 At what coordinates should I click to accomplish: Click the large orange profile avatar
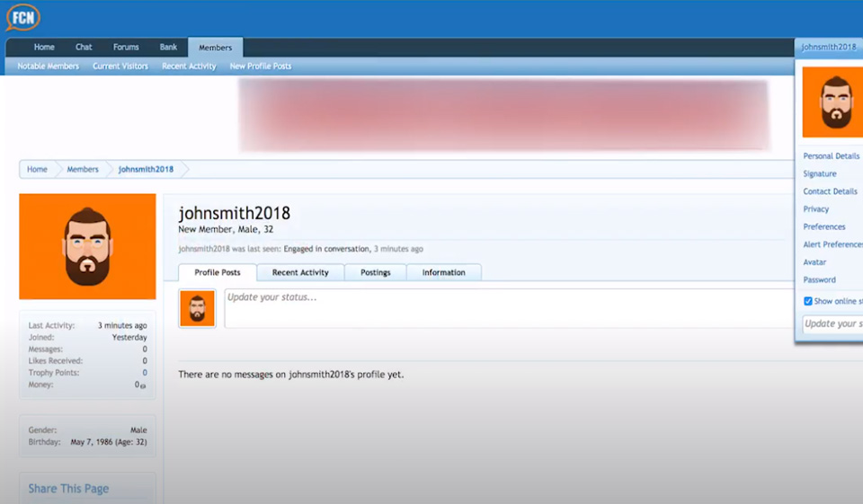pyautogui.click(x=87, y=246)
